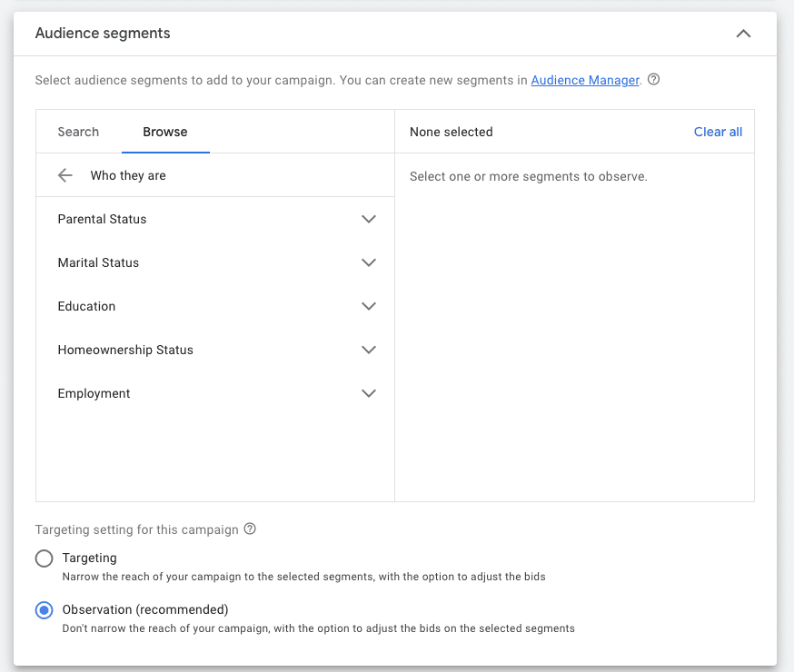Viewport: 794px width, 672px height.
Task: Click Clear all selected segments
Action: pos(718,132)
